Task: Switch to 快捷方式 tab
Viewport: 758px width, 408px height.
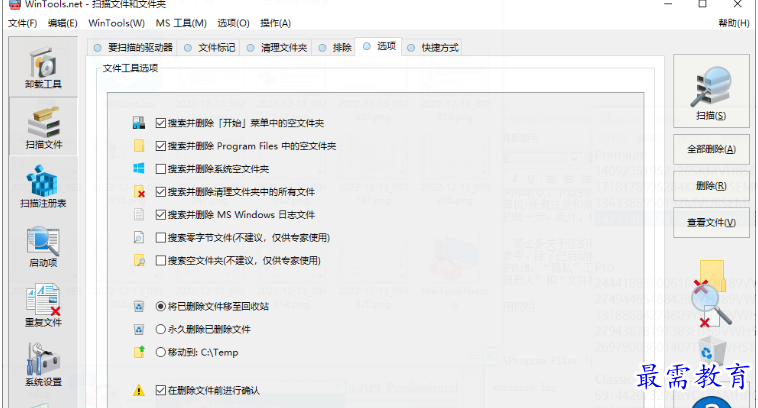Action: (432, 47)
